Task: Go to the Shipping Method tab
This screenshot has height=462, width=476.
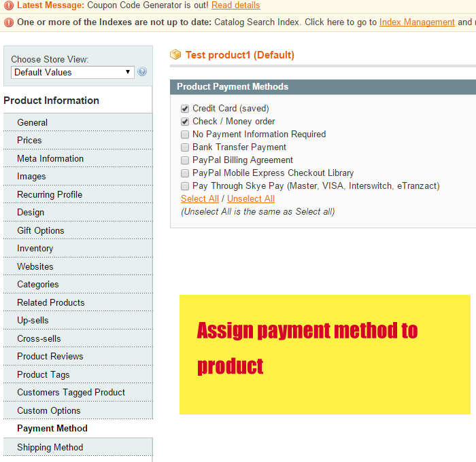Action: point(50,447)
